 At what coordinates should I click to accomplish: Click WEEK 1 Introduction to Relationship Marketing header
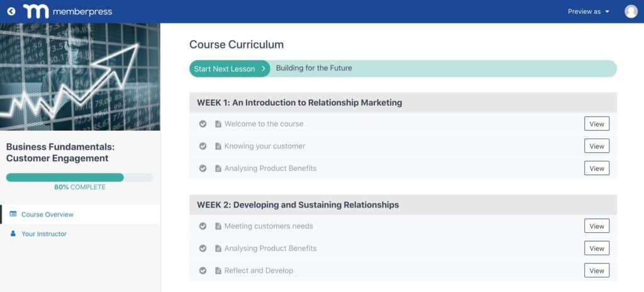click(403, 103)
